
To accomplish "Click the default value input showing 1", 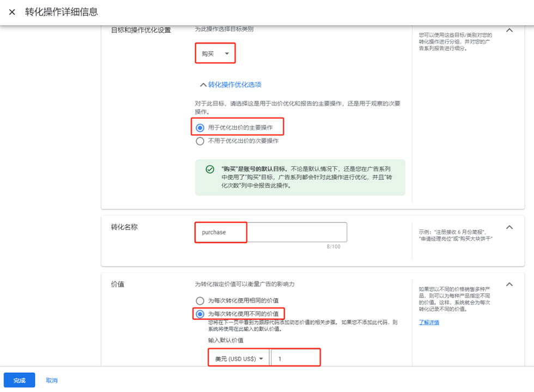I will point(295,359).
